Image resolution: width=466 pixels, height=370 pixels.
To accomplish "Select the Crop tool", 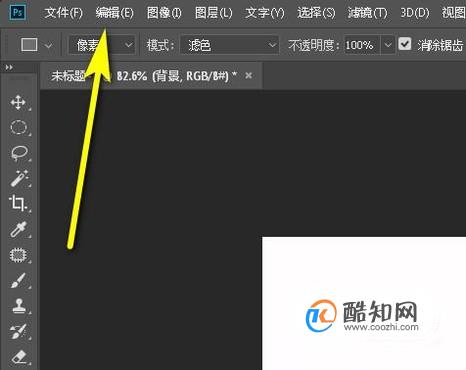I will [18, 203].
